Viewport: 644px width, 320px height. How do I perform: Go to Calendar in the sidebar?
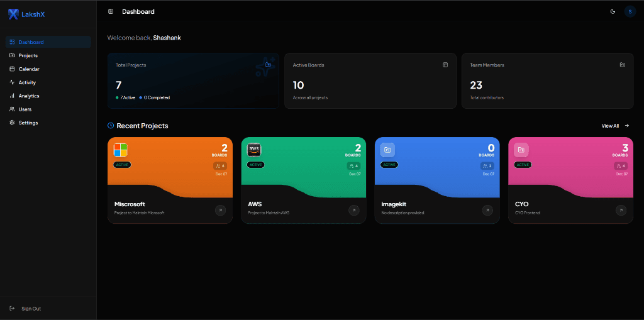point(28,69)
